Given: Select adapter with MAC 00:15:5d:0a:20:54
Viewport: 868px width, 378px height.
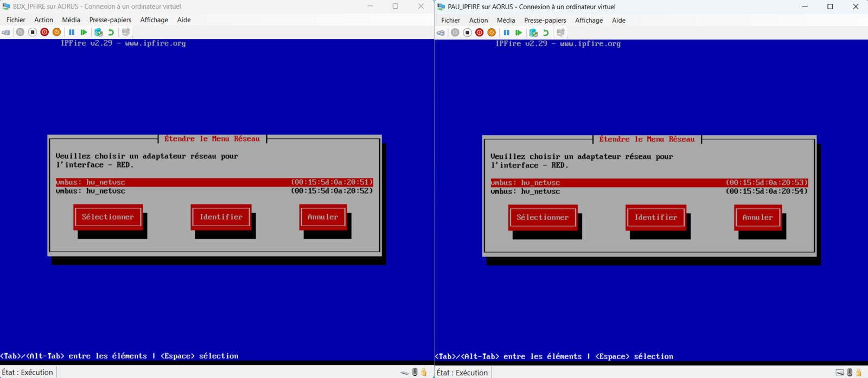Looking at the screenshot, I should (649, 191).
